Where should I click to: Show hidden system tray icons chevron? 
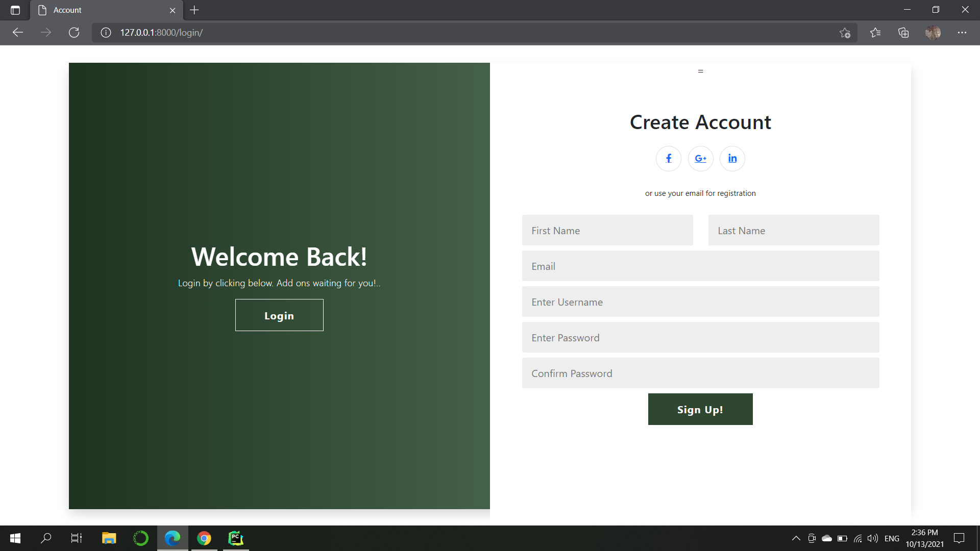coord(796,538)
